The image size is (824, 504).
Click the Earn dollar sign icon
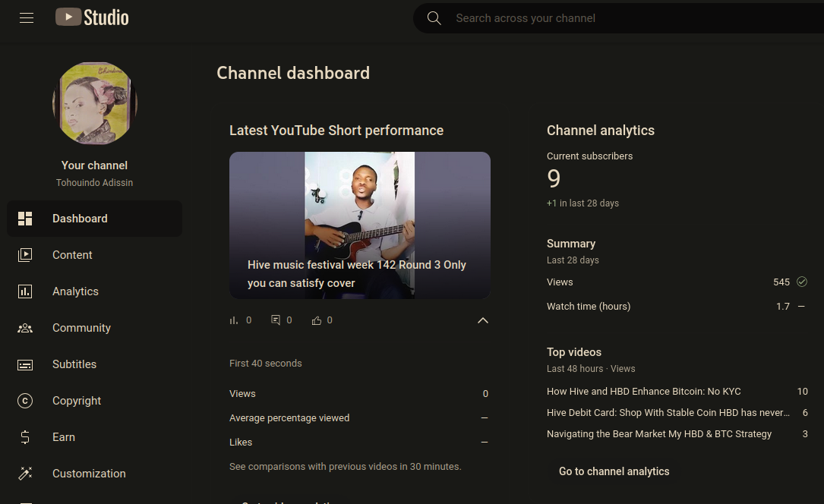click(25, 437)
